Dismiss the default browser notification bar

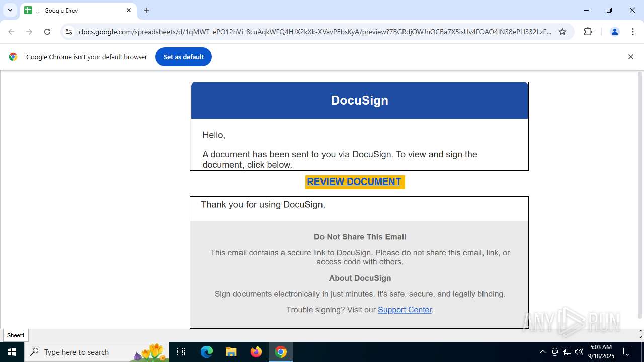click(x=630, y=57)
